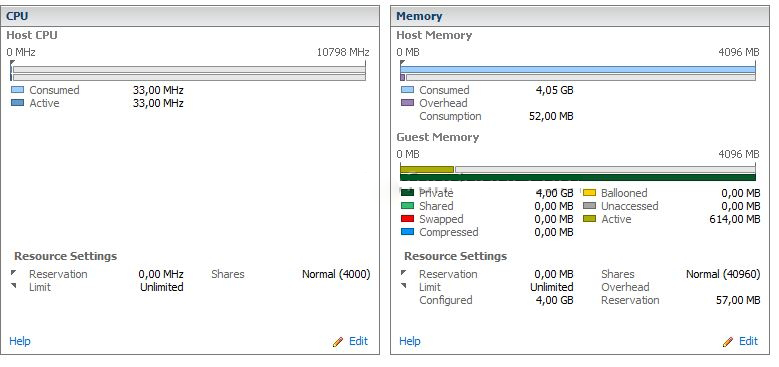Image resolution: width=779 pixels, height=367 pixels.
Task: Open Help link in Memory panel
Action: click(410, 341)
